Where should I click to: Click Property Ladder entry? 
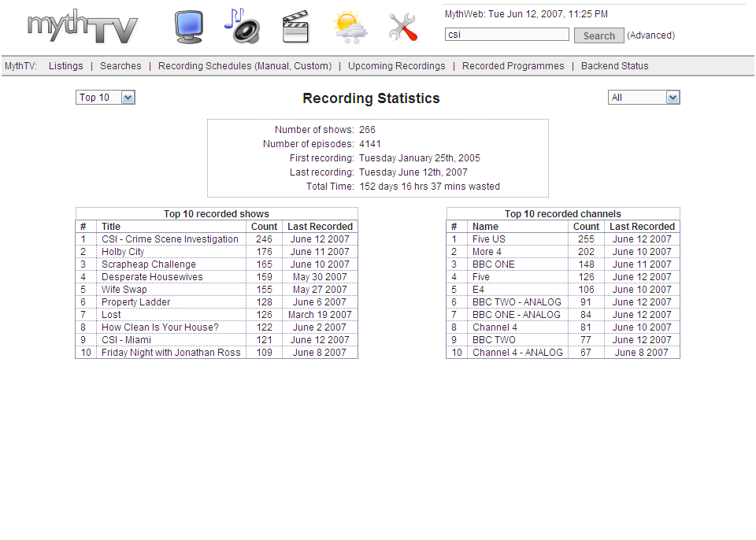pyautogui.click(x=136, y=301)
